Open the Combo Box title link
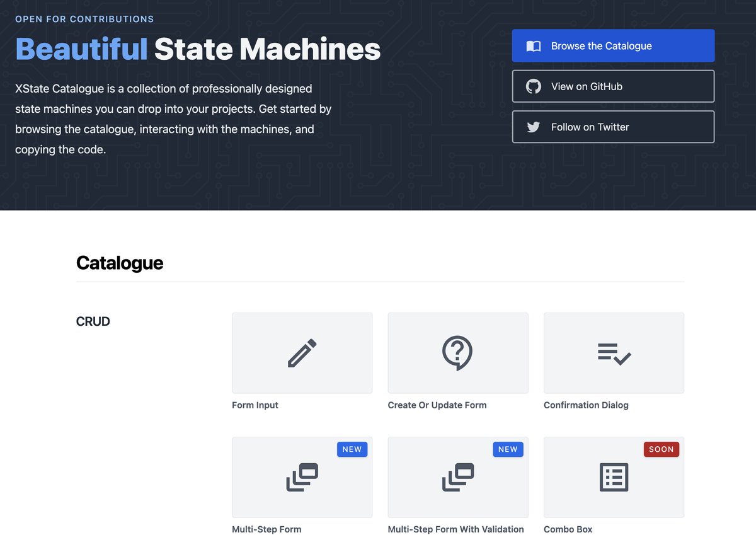Screen dimensions: 756x547 (x=568, y=529)
